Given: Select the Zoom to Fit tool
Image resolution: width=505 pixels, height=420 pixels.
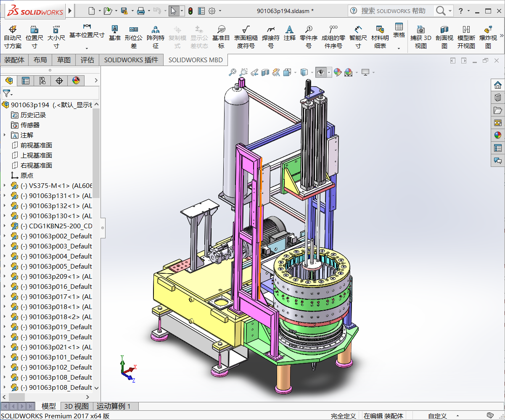Looking at the screenshot, I should pyautogui.click(x=233, y=72).
